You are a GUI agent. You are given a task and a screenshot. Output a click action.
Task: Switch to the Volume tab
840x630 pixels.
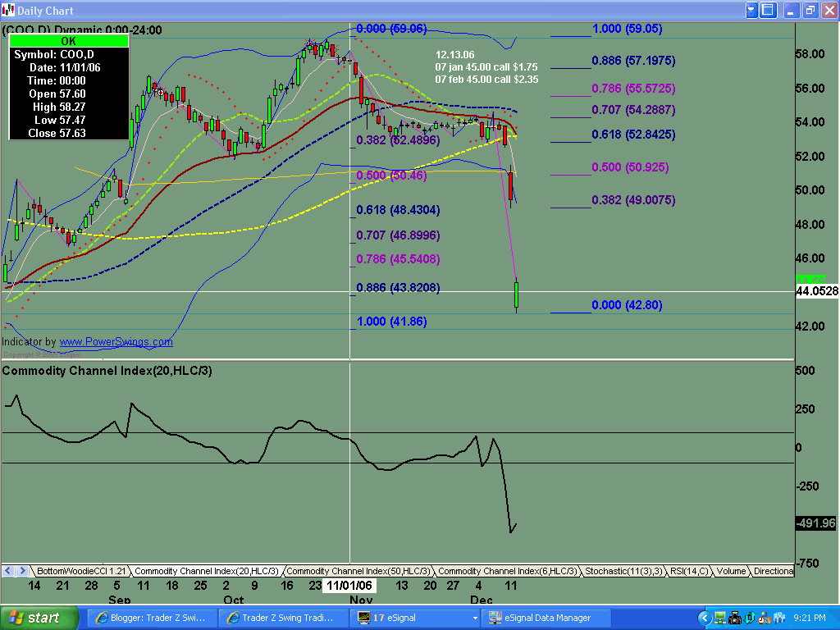731,571
